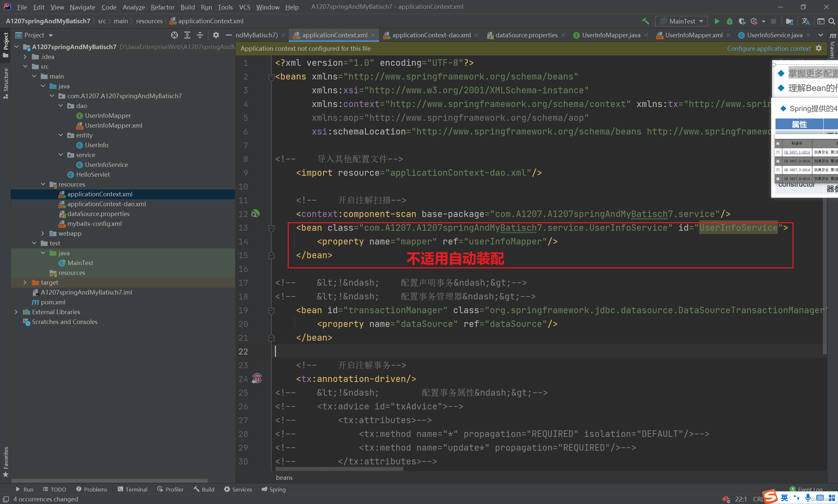Click the Stop square icon
Viewport: 838px width, 504px height.
774,21
